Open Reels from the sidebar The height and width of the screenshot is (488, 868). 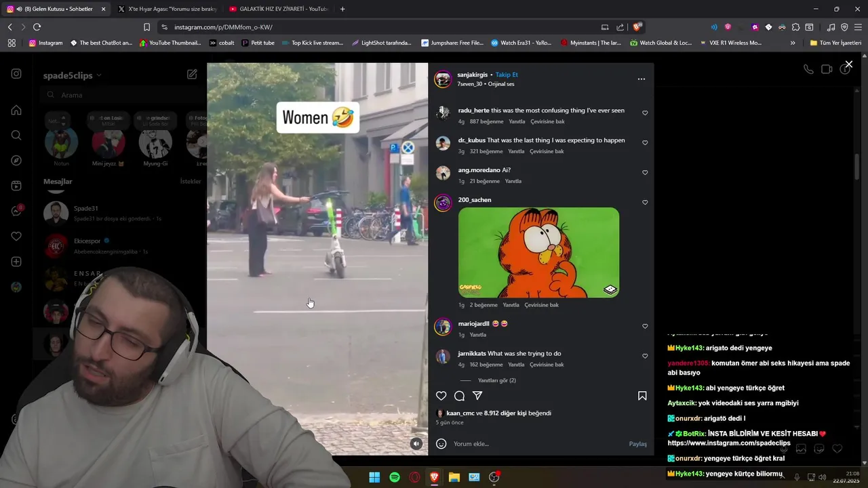click(16, 186)
